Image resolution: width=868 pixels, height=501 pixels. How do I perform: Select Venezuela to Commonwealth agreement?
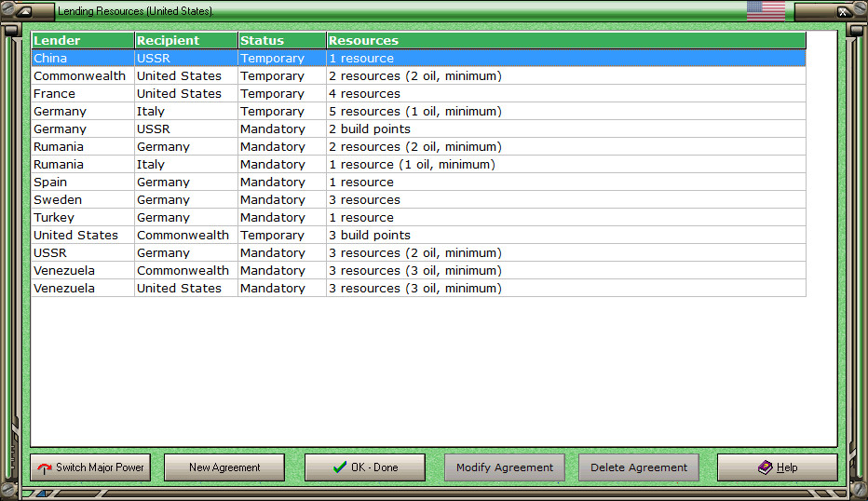tap(418, 271)
